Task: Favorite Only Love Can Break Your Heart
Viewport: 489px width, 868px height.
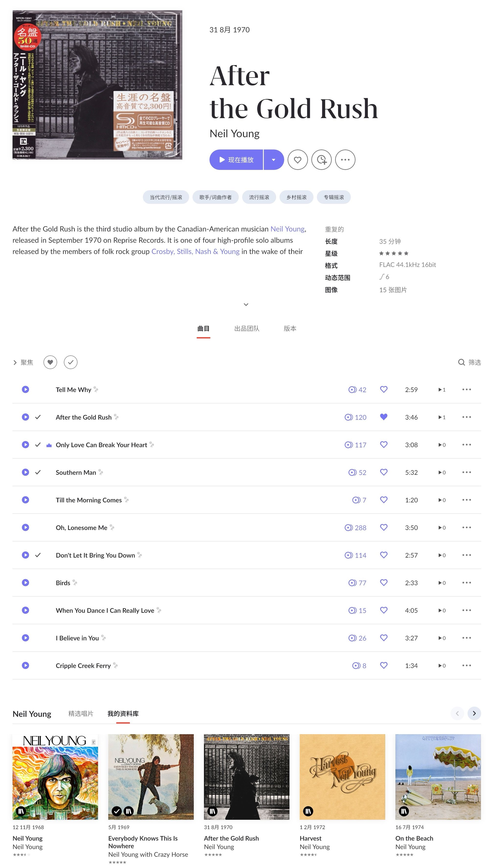Action: 384,445
